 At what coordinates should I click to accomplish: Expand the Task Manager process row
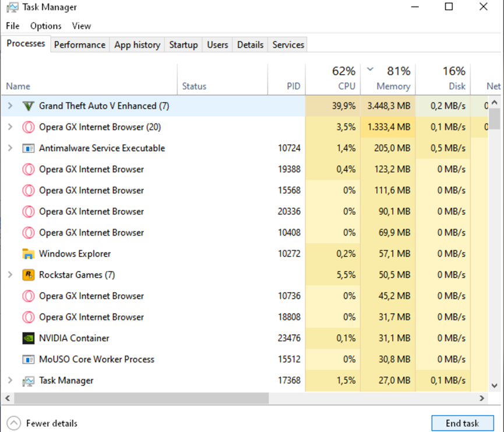tap(10, 381)
